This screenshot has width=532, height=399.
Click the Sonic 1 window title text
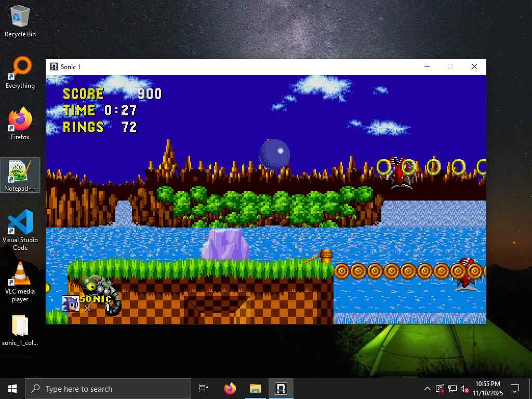pos(71,67)
